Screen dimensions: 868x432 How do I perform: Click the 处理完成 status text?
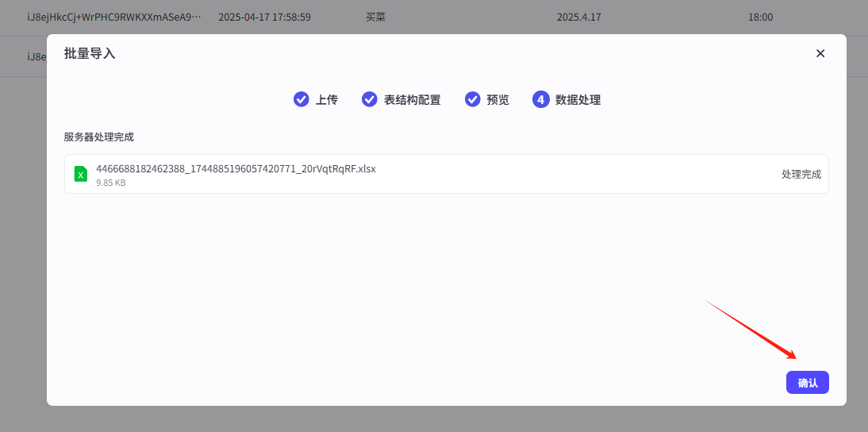tap(801, 175)
